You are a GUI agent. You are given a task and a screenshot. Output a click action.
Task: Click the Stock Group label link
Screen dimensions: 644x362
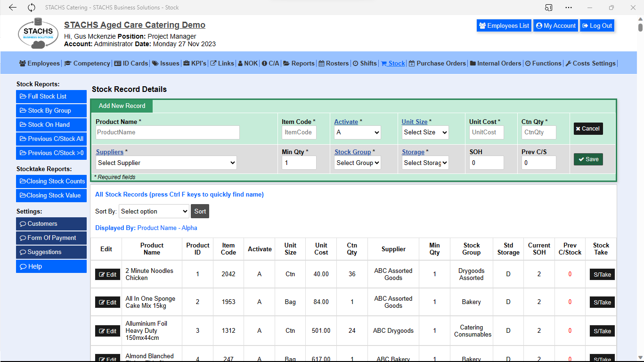353,152
